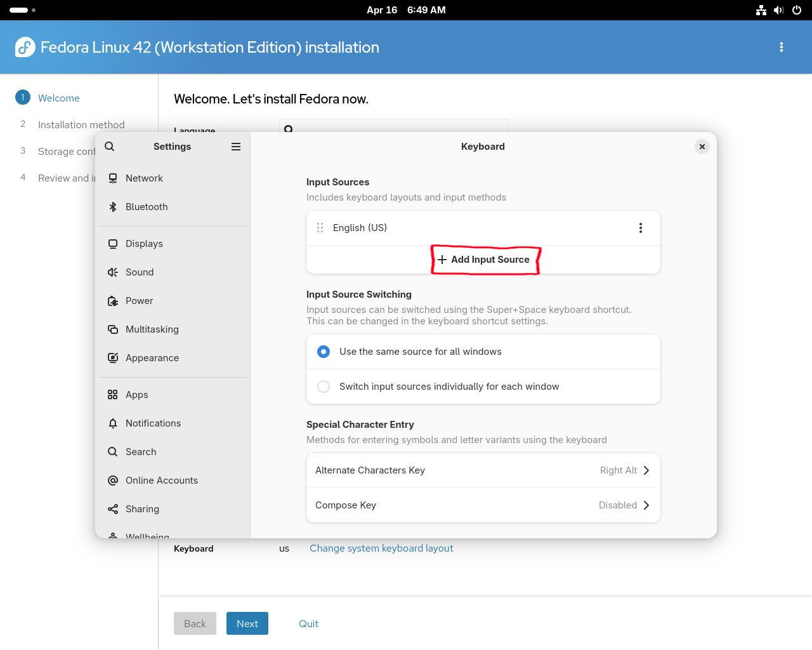Select Use the same source for all windows
The image size is (812, 650).
click(483, 352)
